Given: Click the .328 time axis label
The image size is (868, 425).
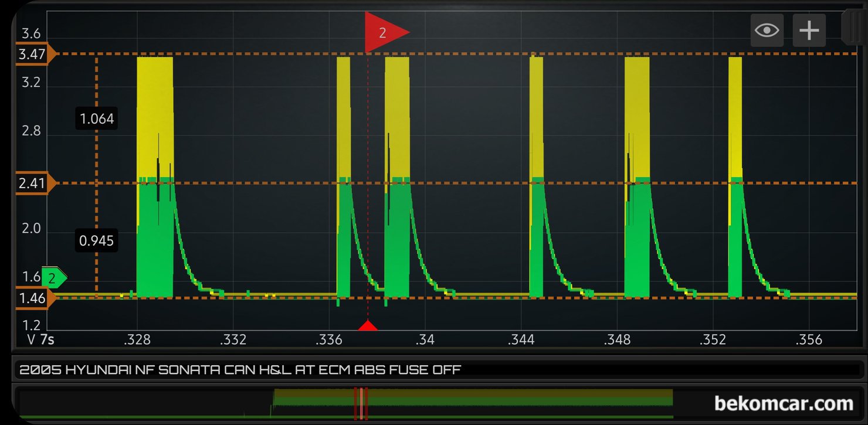Looking at the screenshot, I should point(137,340).
